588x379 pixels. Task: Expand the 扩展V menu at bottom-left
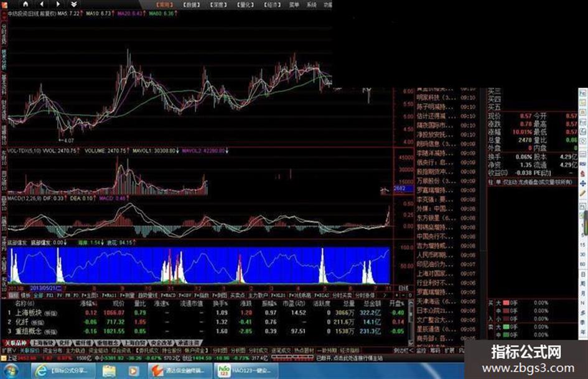click(x=9, y=350)
